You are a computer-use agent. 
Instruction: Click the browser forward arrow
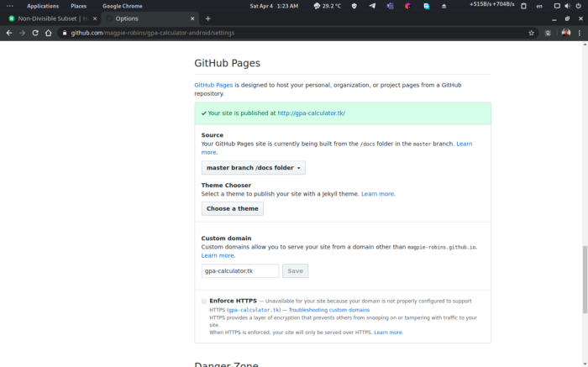[x=22, y=33]
